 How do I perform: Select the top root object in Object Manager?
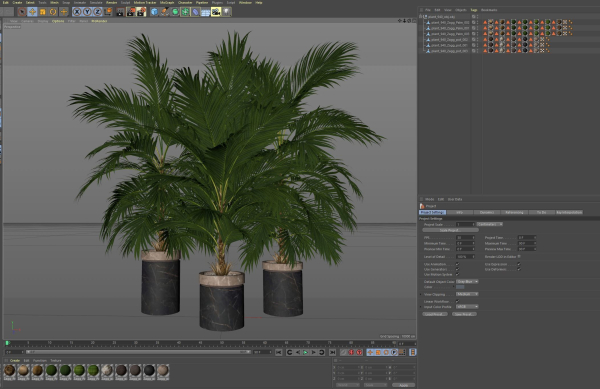(x=441, y=17)
